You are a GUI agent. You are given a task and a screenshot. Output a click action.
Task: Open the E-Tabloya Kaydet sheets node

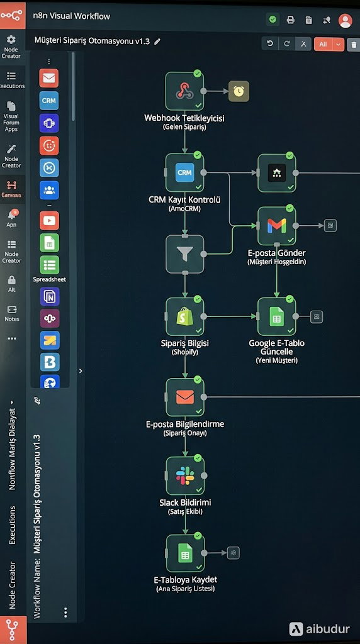tap(185, 553)
